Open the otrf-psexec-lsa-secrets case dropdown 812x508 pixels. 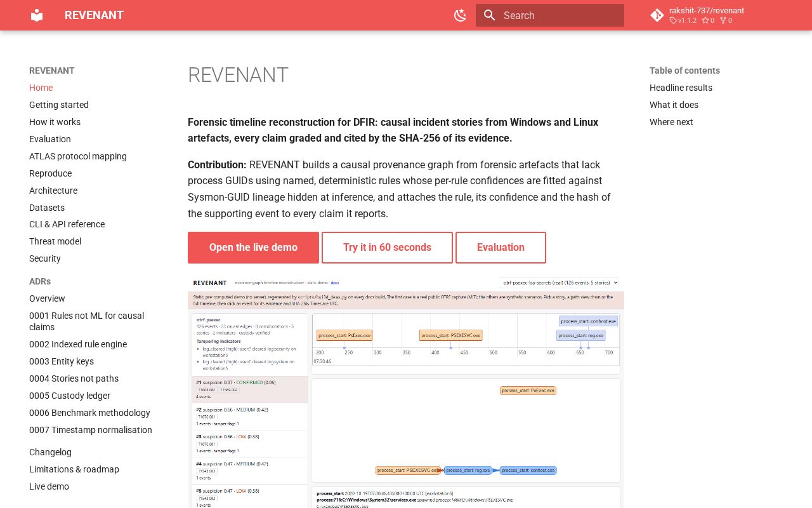559,283
